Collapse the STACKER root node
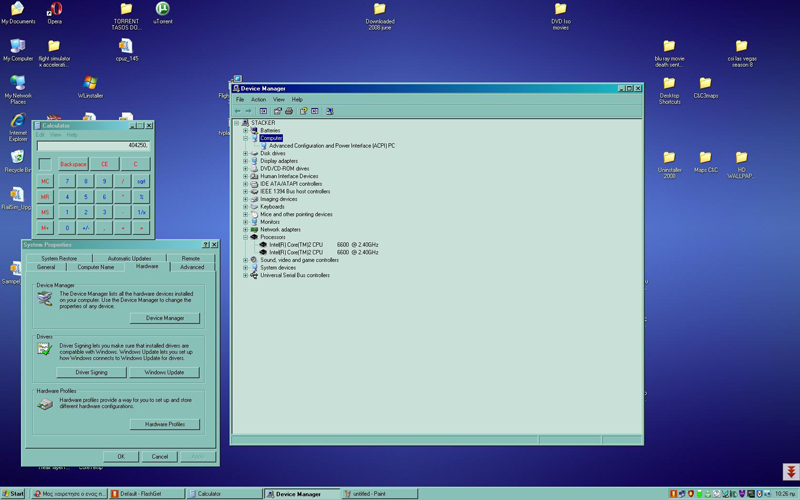This screenshot has height=500, width=800. [237, 123]
